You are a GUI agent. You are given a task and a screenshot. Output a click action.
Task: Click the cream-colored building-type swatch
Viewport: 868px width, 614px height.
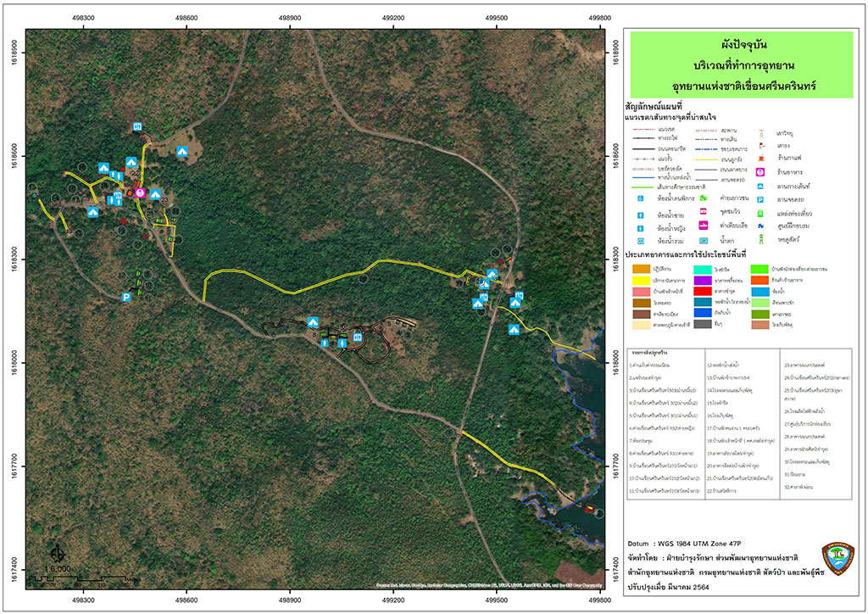pos(642,325)
